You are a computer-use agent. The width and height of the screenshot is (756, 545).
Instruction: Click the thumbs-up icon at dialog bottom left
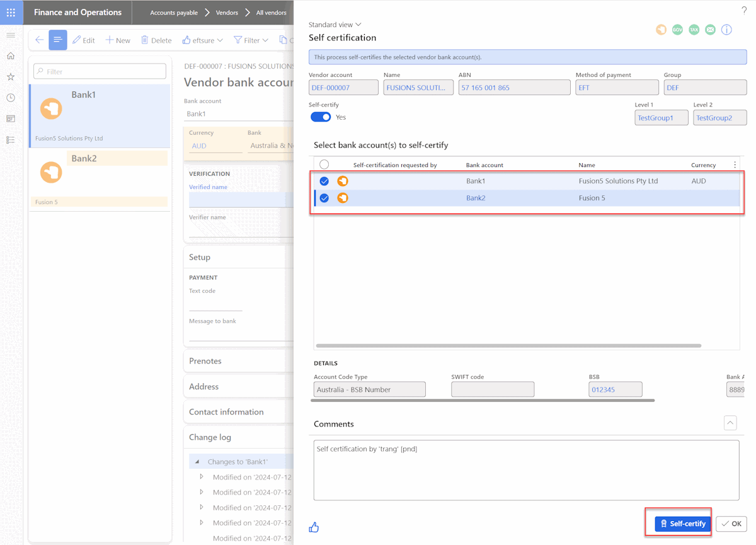(x=314, y=527)
